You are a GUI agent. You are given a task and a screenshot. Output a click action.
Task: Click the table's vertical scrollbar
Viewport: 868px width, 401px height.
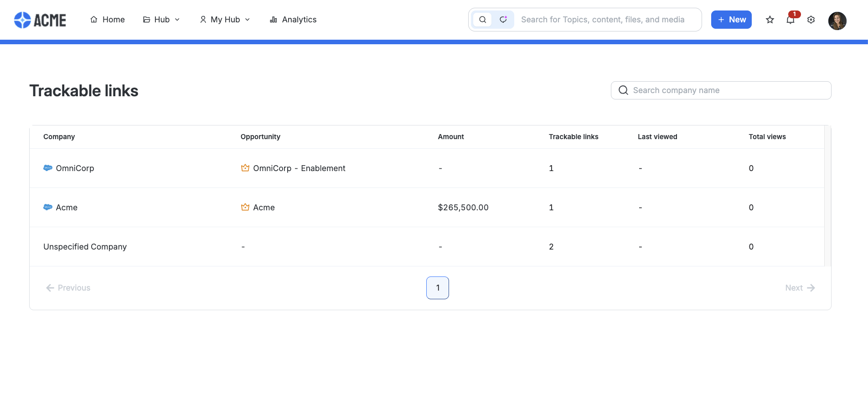(x=828, y=196)
